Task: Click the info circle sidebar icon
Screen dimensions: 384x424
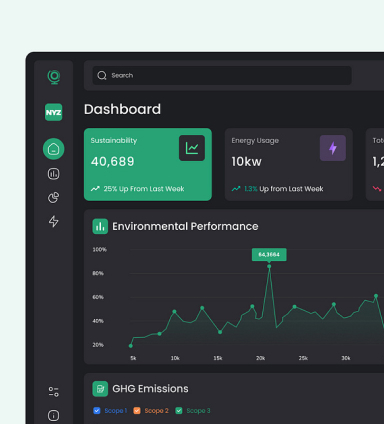Action: (54, 416)
